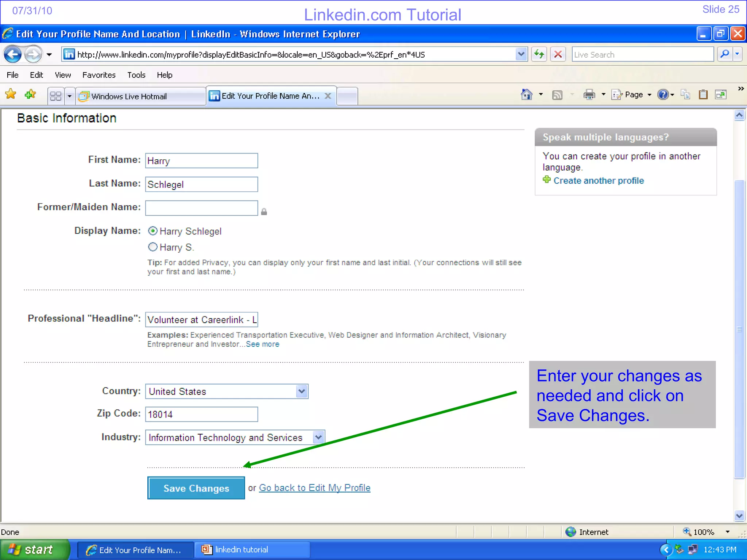Viewport: 747px width, 560px height.
Task: Open the tab list dropdown arrow
Action: tap(69, 96)
